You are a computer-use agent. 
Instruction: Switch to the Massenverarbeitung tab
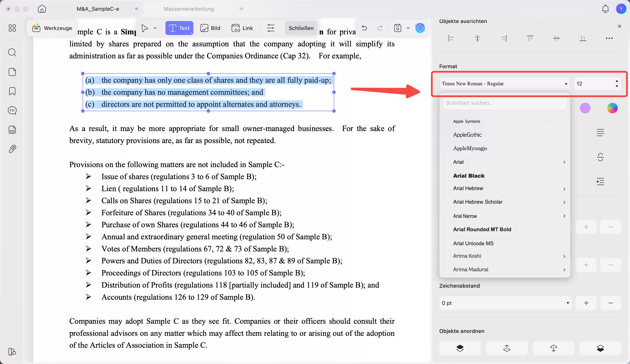[x=189, y=9]
